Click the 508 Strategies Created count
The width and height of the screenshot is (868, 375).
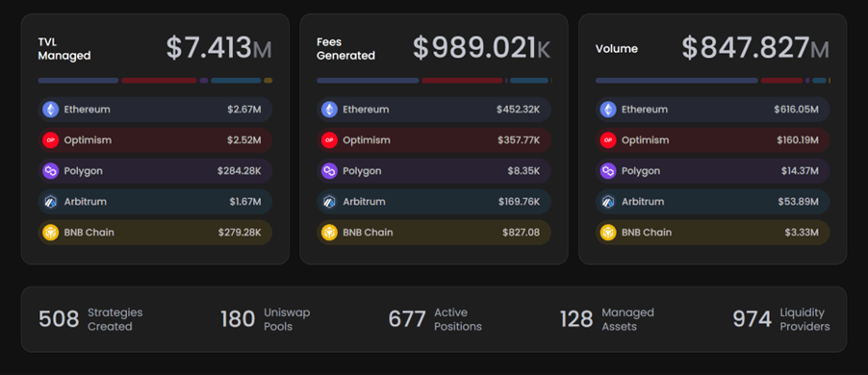pyautogui.click(x=59, y=319)
